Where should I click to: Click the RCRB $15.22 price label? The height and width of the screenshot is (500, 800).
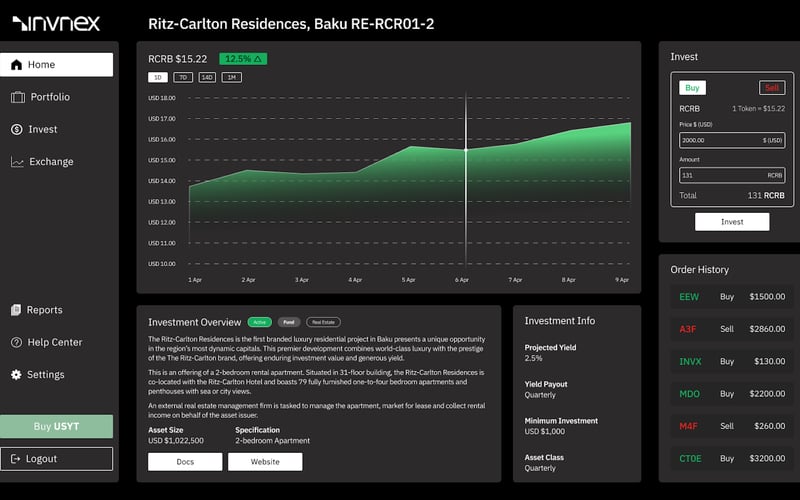pos(178,59)
